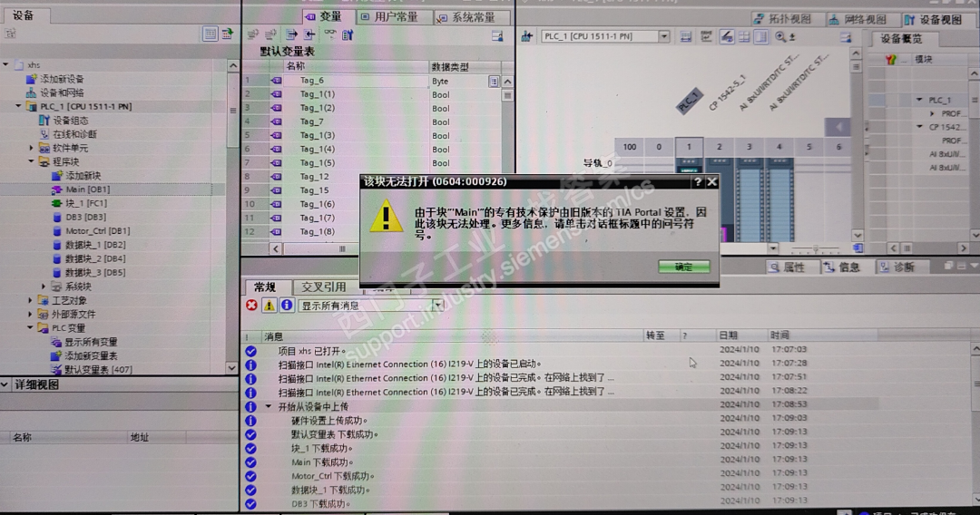The width and height of the screenshot is (980, 515).
Task: Open 添加新设备 in the project tree
Action: point(62,79)
